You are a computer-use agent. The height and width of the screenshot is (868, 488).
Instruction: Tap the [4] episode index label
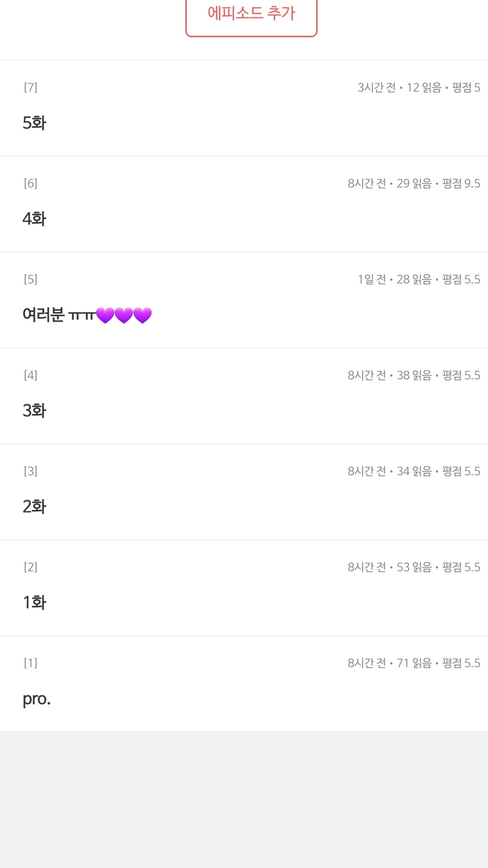tap(31, 375)
